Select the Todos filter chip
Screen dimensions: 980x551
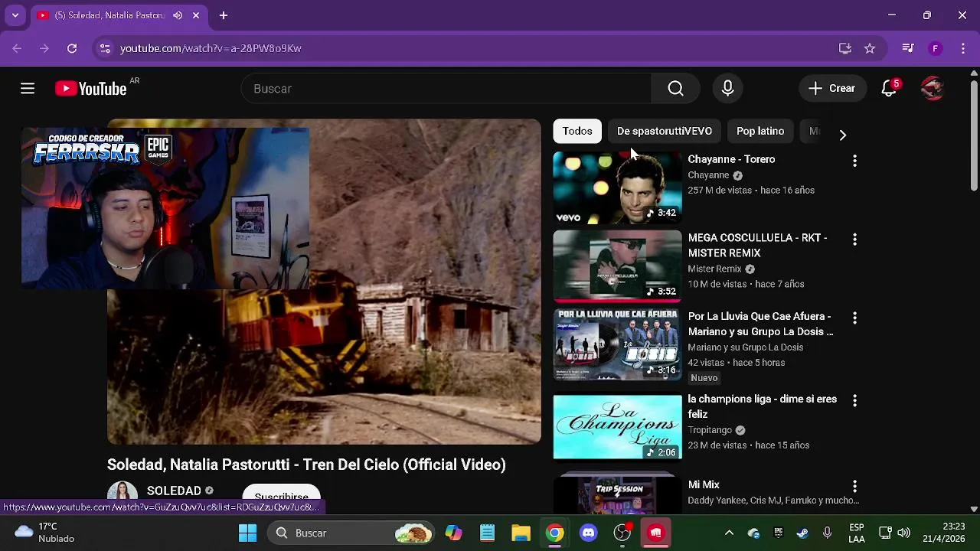(577, 131)
